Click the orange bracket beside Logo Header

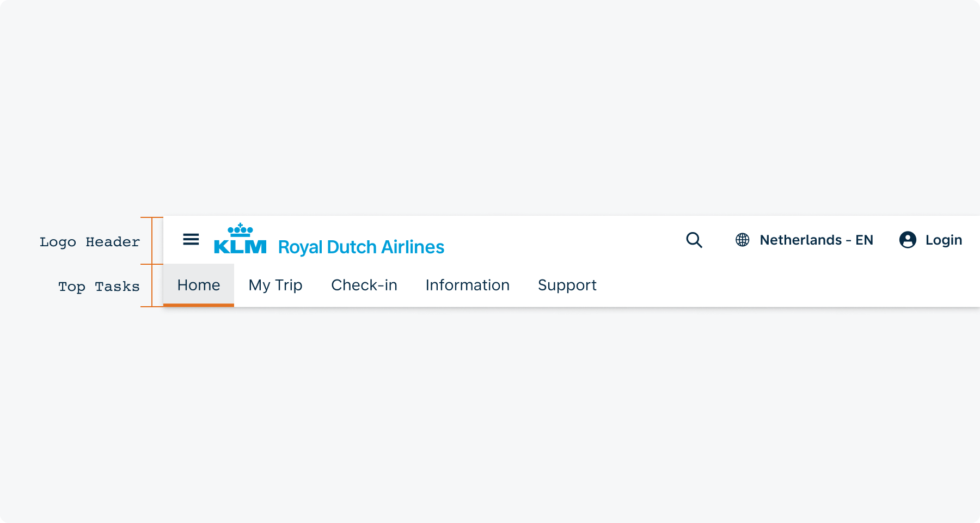(152, 241)
